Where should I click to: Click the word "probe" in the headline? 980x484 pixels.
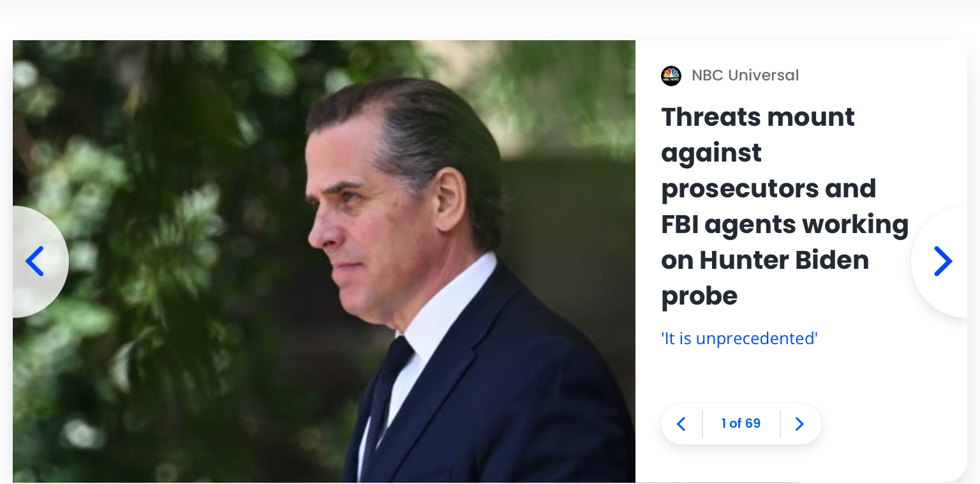pyautogui.click(x=699, y=296)
